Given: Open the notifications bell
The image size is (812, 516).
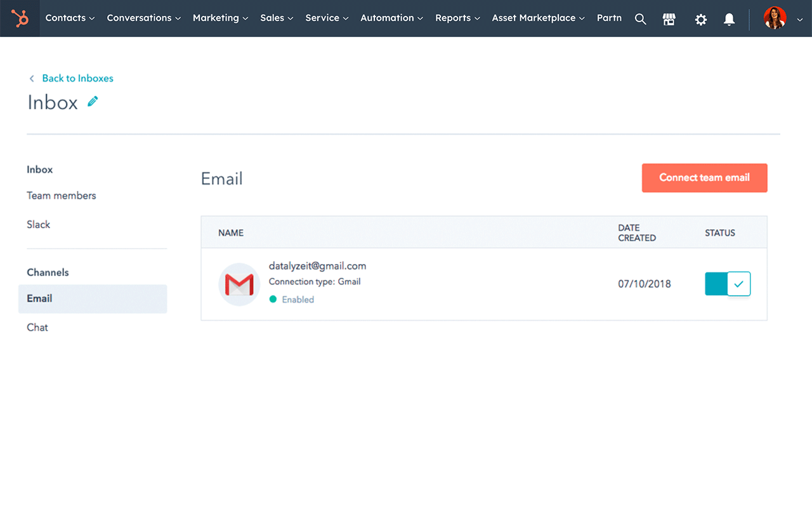Looking at the screenshot, I should point(729,18).
